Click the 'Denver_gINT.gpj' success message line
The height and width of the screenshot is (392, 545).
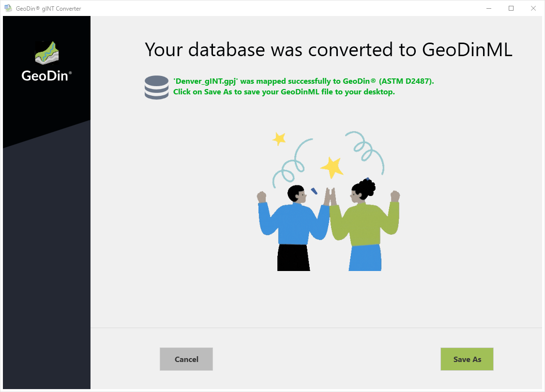(303, 81)
